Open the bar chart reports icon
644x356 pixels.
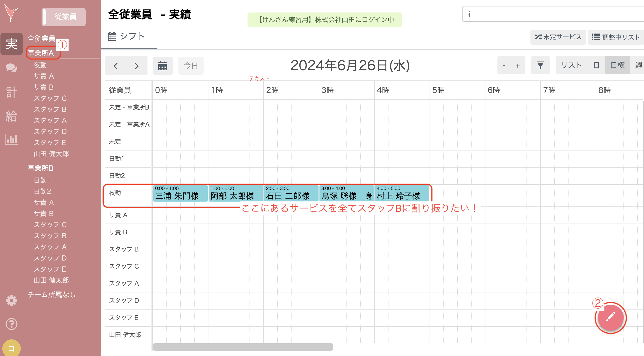click(11, 139)
